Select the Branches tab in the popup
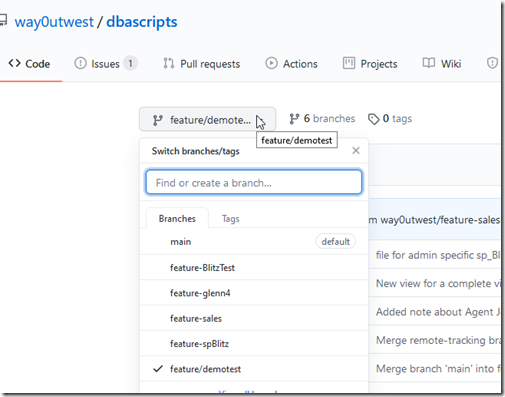This screenshot has height=397, width=505. coord(177,219)
